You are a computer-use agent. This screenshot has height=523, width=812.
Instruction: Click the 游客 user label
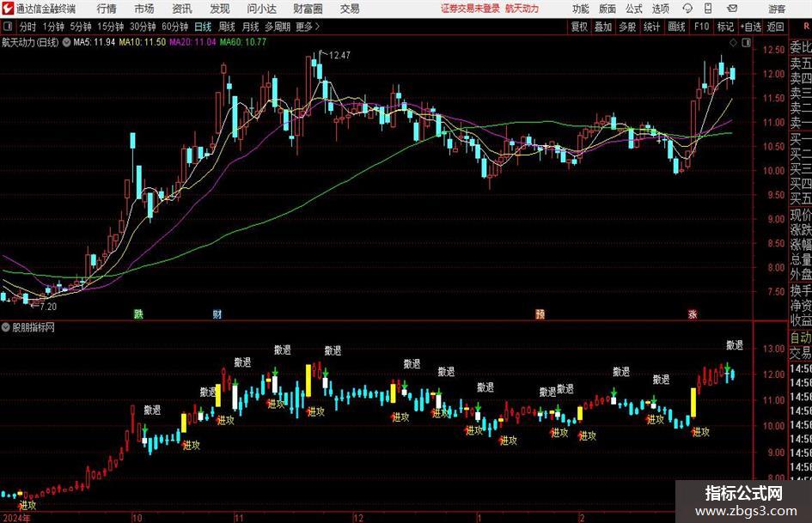(776, 9)
